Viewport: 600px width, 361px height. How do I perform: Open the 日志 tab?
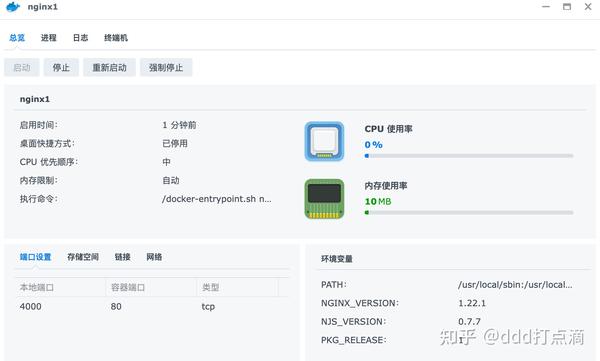coord(80,38)
